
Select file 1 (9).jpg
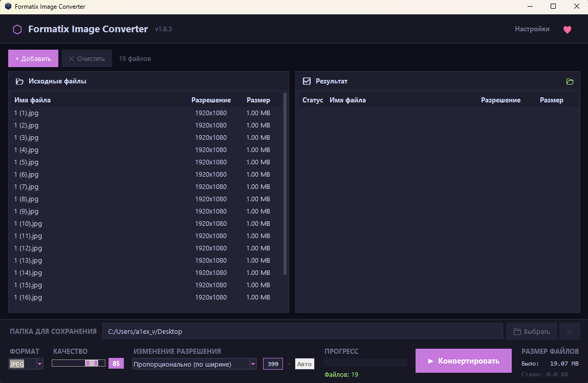[x=146, y=211]
